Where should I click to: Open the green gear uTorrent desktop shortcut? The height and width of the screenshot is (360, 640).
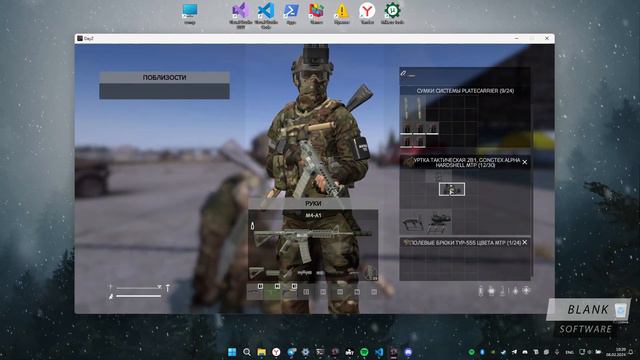click(392, 12)
